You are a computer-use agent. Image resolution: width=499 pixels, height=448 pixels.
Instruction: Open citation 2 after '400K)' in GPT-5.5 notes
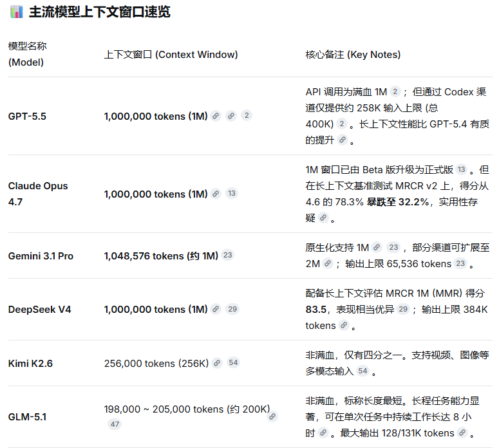coord(341,124)
